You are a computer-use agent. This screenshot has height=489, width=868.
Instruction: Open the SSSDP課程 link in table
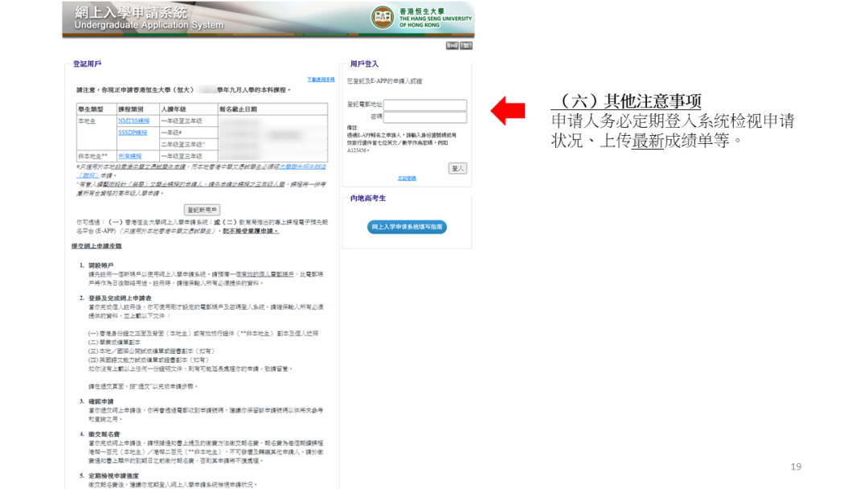tap(133, 133)
